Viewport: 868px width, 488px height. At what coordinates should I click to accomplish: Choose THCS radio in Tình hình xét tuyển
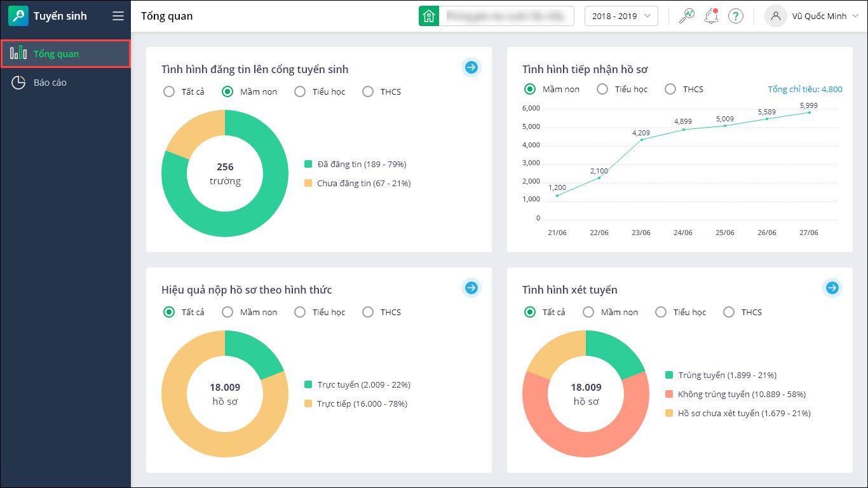[729, 312]
